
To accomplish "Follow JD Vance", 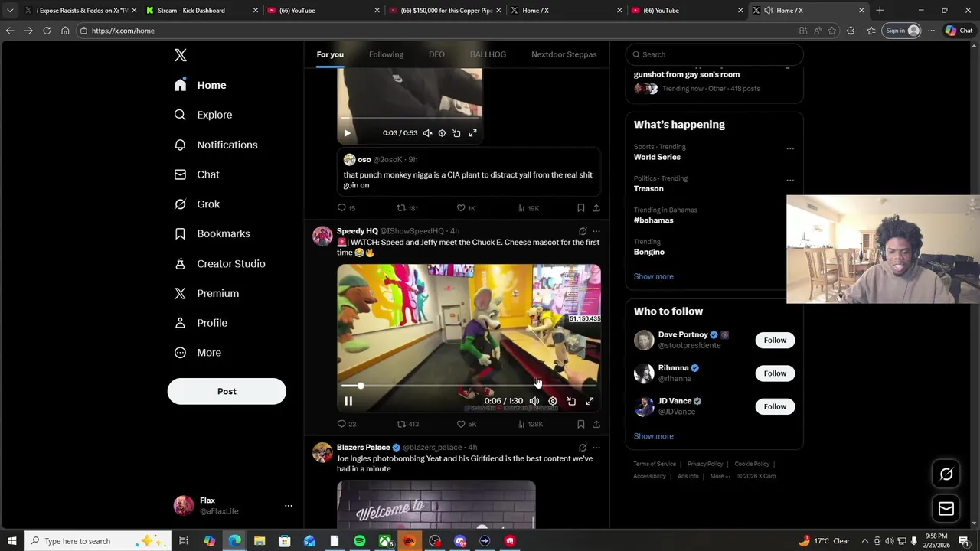I will tap(775, 406).
